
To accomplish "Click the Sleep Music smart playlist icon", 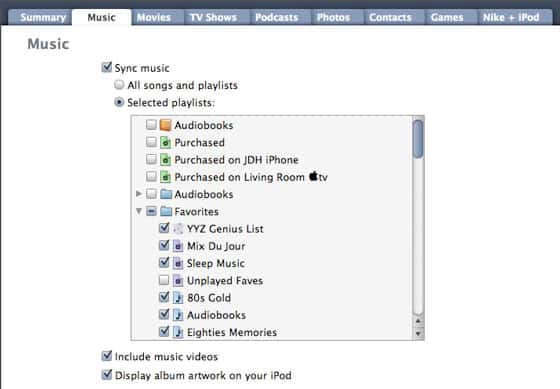I will (178, 263).
